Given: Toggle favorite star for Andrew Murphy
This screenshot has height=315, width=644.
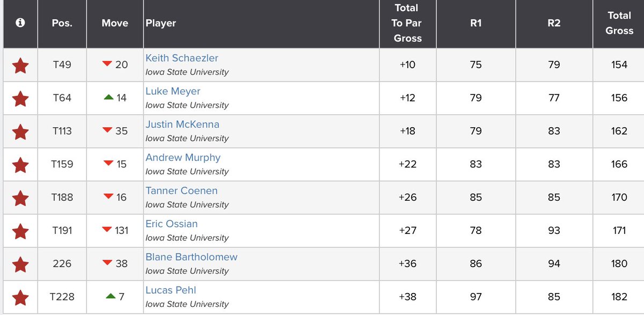Looking at the screenshot, I should click(20, 165).
